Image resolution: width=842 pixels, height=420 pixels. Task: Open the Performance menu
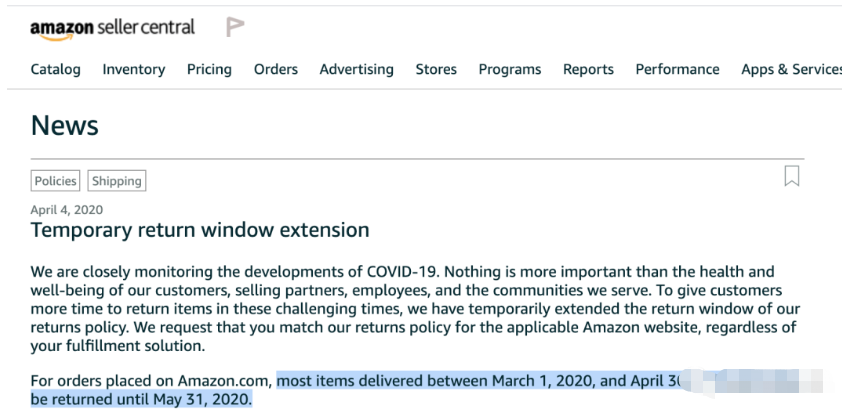click(677, 69)
